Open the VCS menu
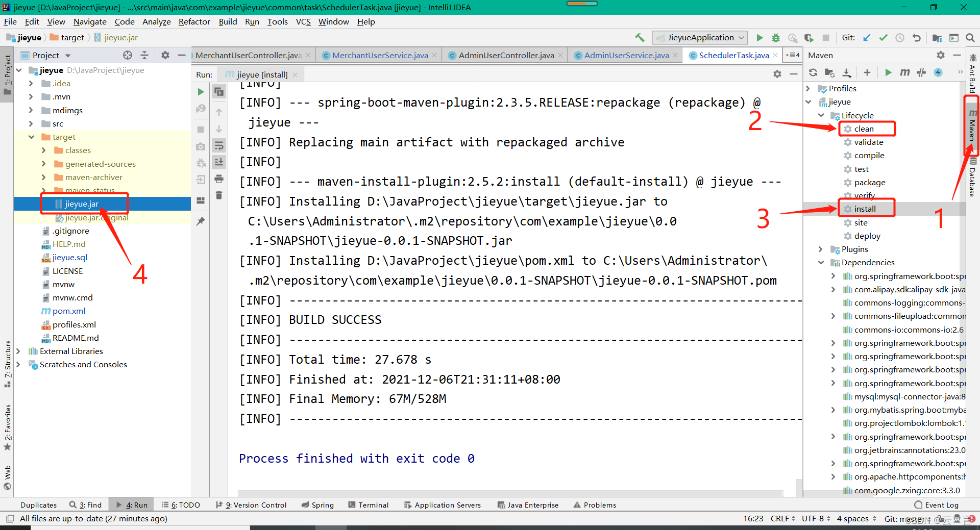This screenshot has height=530, width=980. (x=303, y=22)
